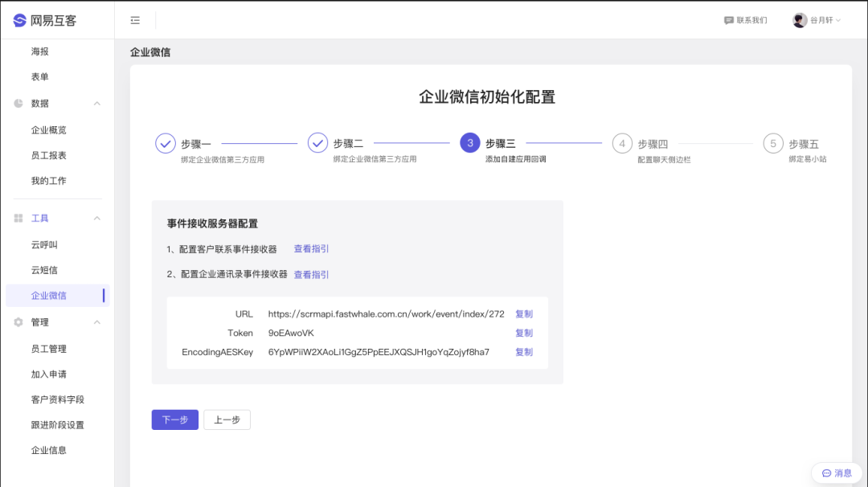
Task: Open 客户资料字段 in the sidebar
Action: [x=58, y=399]
